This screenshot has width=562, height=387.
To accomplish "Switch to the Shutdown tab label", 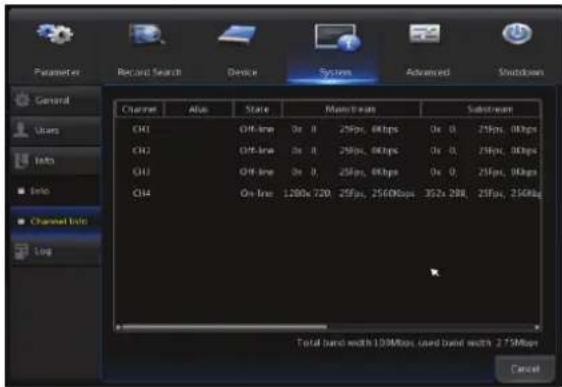I will (x=521, y=72).
